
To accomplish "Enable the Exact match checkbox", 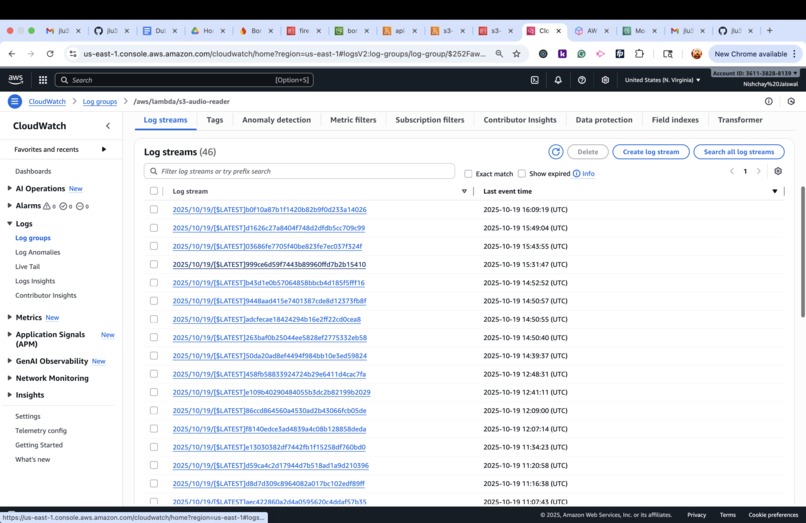I will [x=468, y=173].
